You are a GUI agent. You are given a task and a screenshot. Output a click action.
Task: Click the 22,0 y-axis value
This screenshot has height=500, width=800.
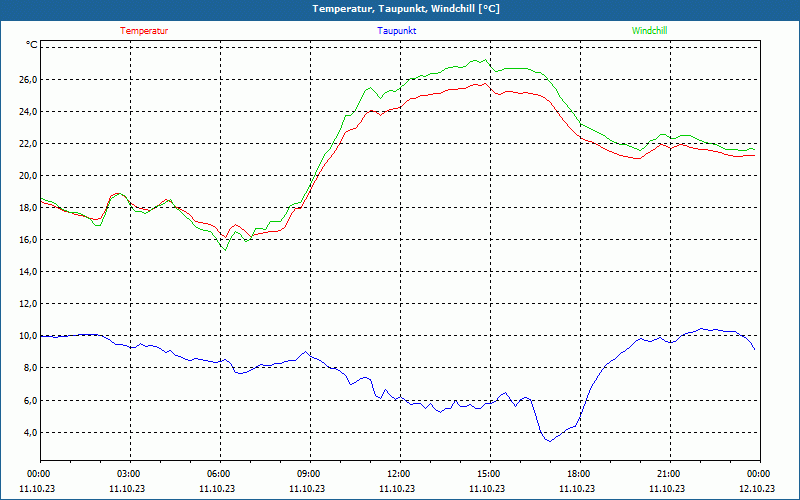[x=28, y=143]
